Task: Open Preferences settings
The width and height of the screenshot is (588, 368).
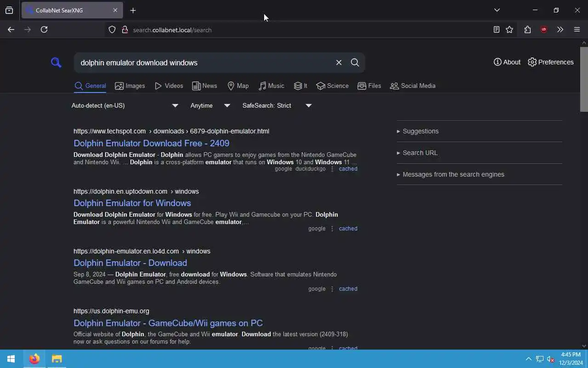Action: coord(551,62)
